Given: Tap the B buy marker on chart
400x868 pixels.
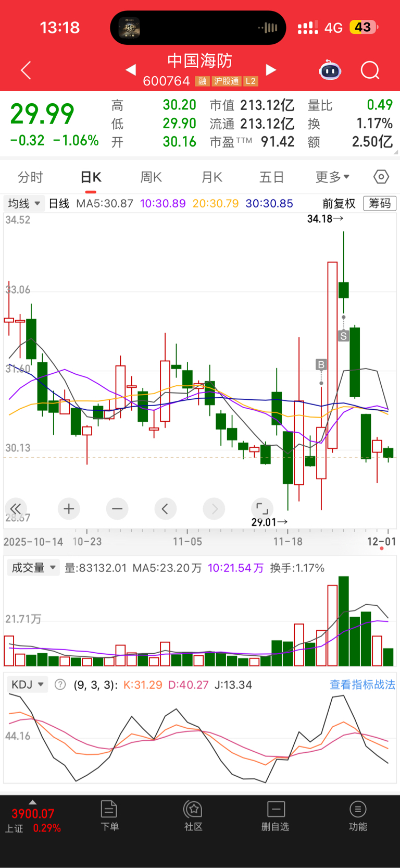Looking at the screenshot, I should click(321, 364).
